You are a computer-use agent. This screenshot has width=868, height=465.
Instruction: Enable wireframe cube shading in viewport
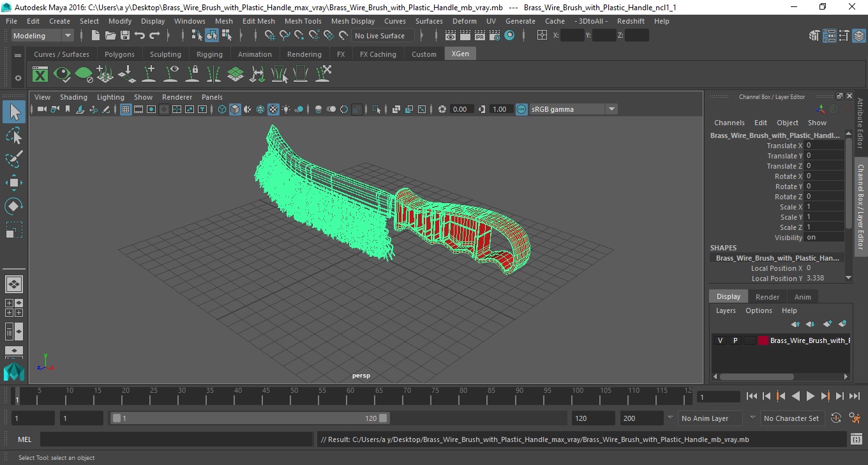222,109
